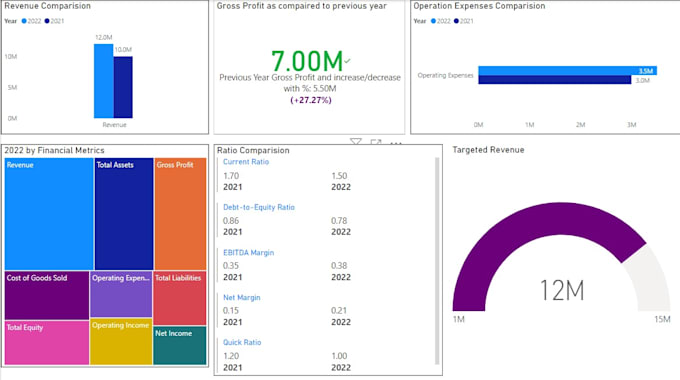Click the 1M minimum label on gauge
The width and height of the screenshot is (680, 380).
(459, 320)
